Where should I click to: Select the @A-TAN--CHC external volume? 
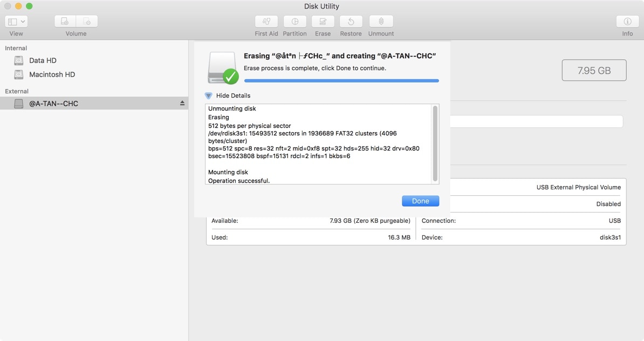point(94,104)
